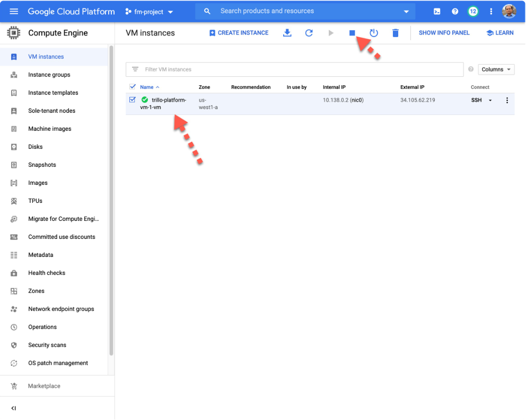Stop the selected VM instance
Viewport: 526px width, 420px height.
click(352, 33)
